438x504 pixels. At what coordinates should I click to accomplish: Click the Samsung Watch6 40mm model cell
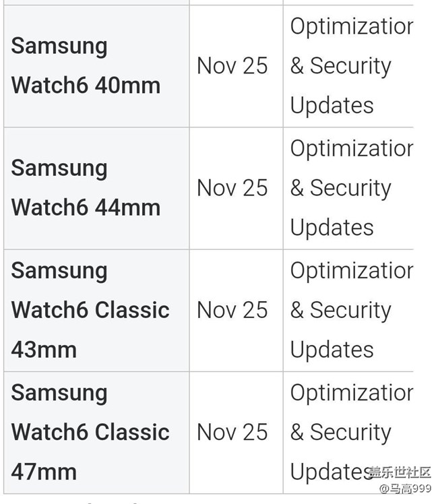click(86, 66)
